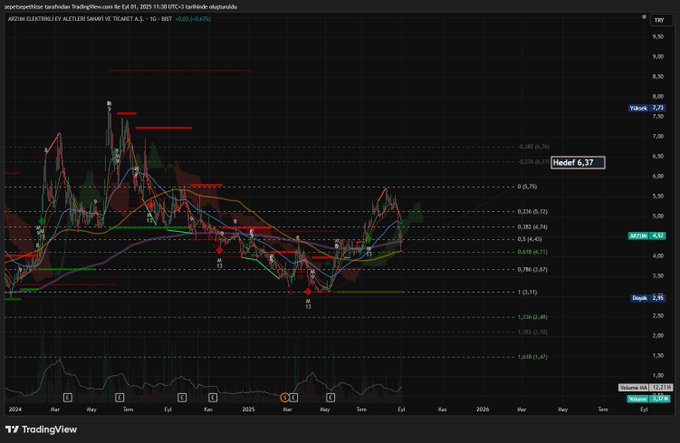
Task: Click the Kas label before 2025
Action: pyautogui.click(x=208, y=409)
